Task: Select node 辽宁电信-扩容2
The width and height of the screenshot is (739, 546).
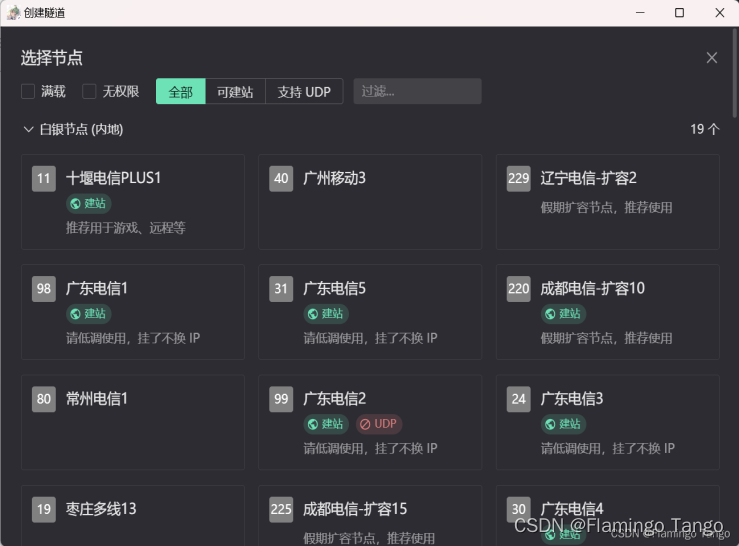Action: pos(608,202)
